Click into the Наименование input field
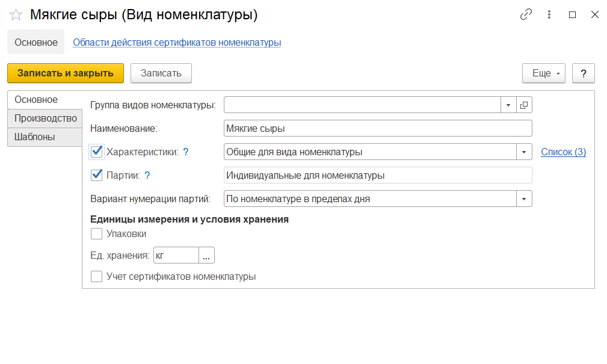Screen dimensions: 607x364 click(x=377, y=129)
